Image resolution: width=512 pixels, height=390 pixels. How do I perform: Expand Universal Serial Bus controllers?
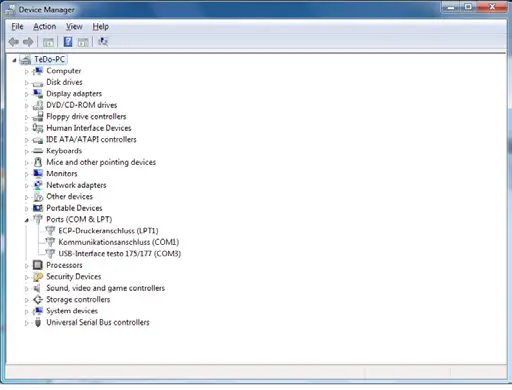click(26, 323)
